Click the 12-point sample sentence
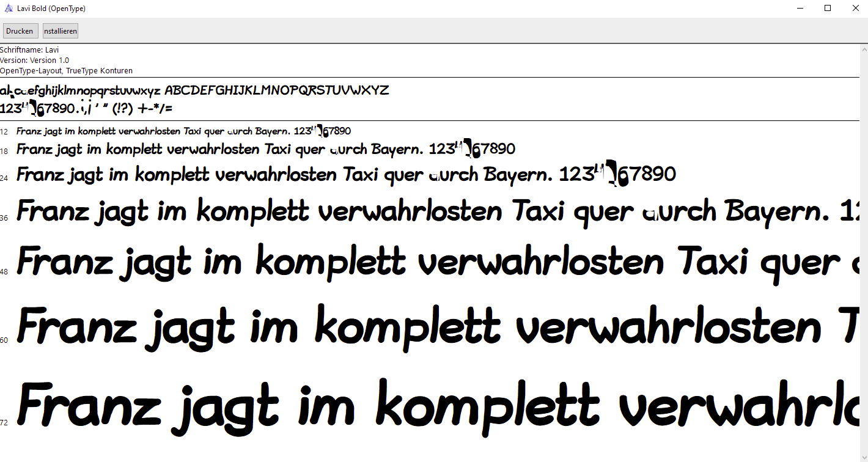This screenshot has width=868, height=462. [183, 131]
